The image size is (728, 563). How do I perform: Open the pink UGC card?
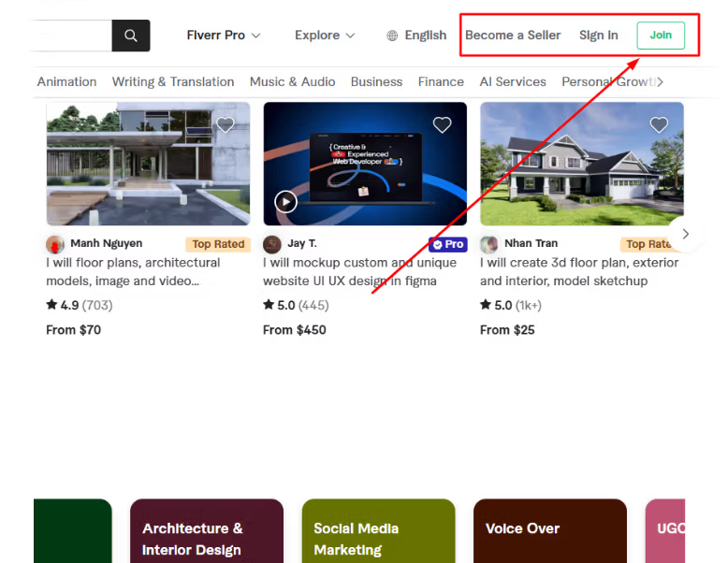coord(665,531)
